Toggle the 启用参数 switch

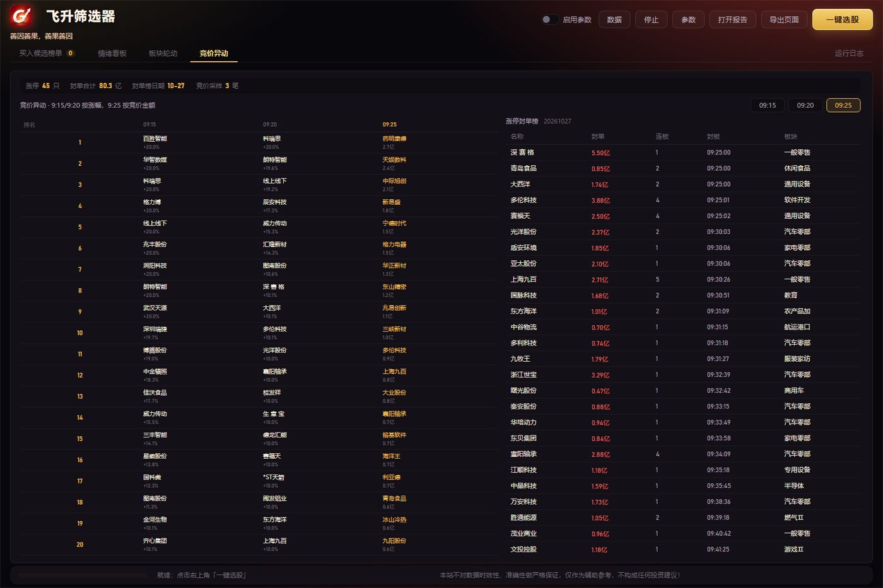click(x=549, y=20)
